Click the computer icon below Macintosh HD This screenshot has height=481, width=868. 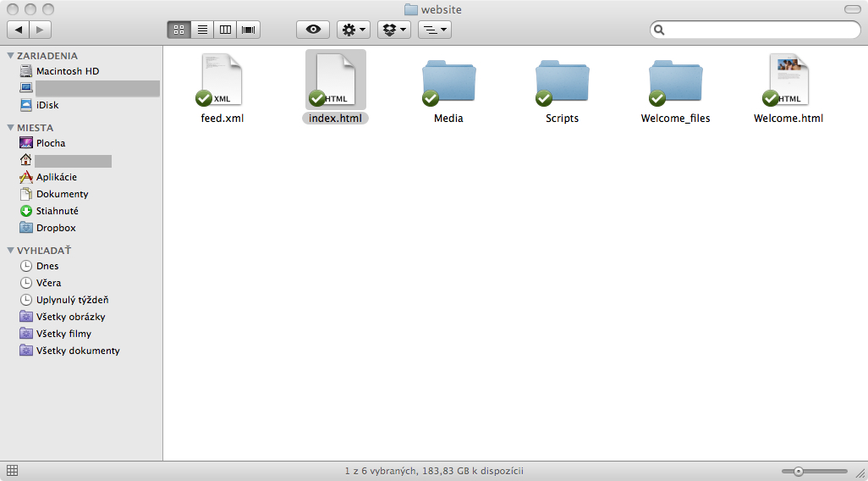26,87
